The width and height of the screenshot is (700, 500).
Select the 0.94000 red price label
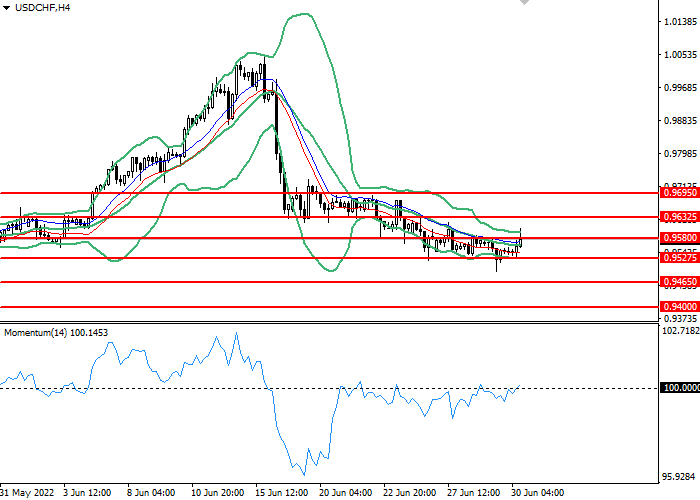coord(679,306)
